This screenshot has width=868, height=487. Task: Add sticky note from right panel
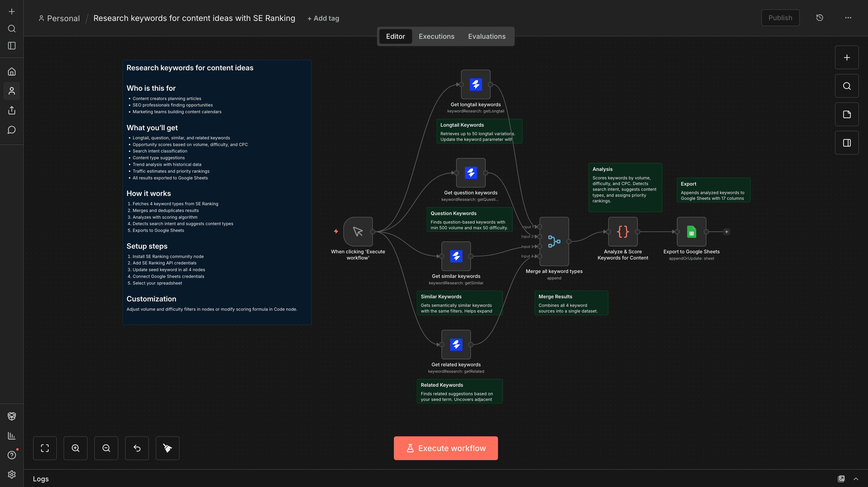tap(847, 114)
